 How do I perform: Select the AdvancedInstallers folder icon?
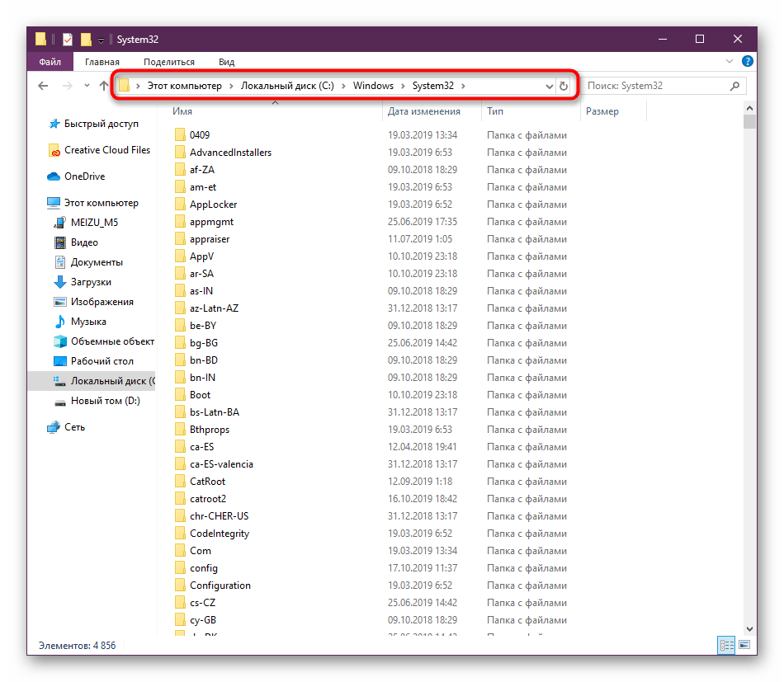180,153
